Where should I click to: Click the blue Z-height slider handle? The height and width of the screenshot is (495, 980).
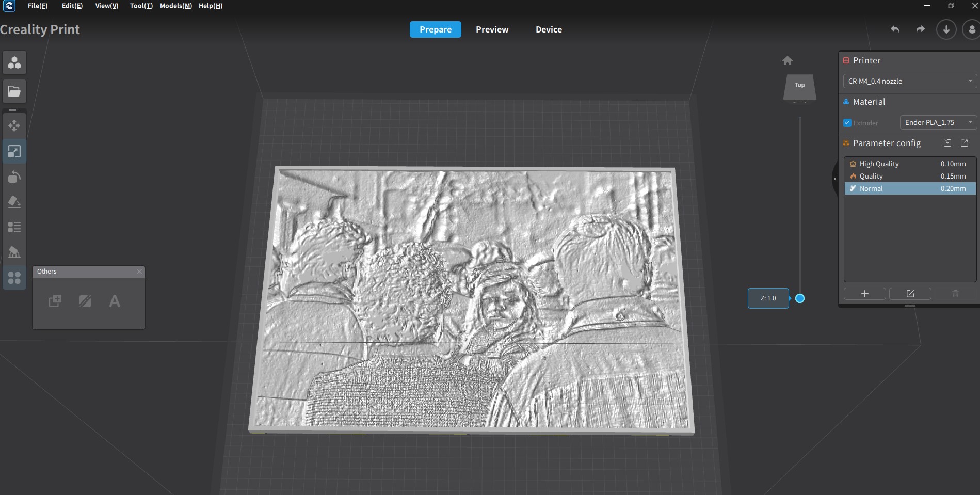pos(799,298)
